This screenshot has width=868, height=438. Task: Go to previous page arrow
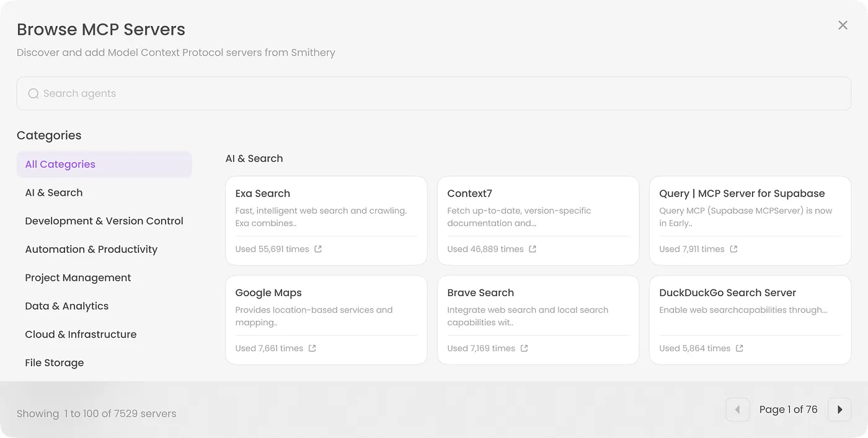tap(738, 410)
